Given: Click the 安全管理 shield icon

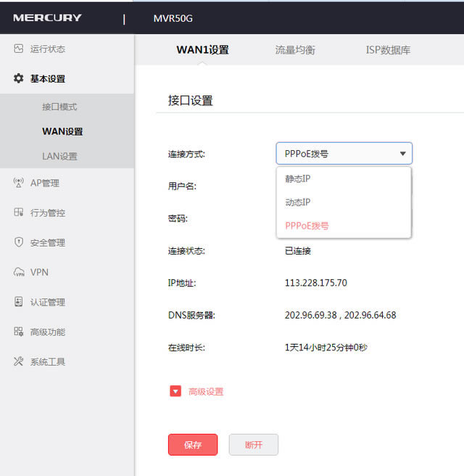Looking at the screenshot, I should [19, 242].
